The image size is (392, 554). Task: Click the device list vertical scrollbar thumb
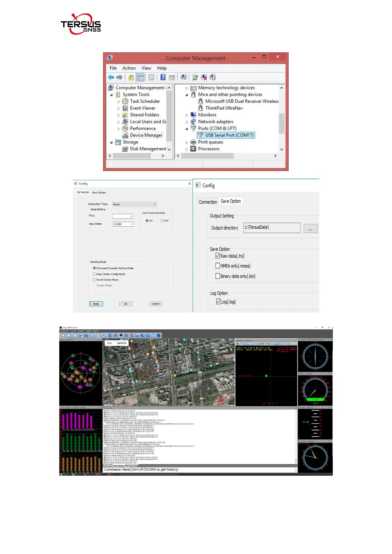(281, 123)
